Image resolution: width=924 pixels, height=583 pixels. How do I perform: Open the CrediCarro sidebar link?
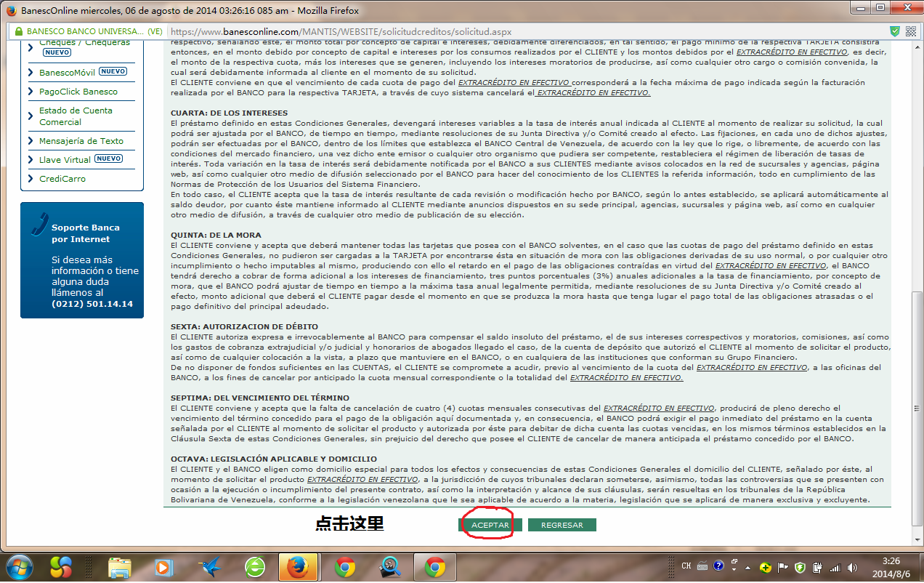[x=62, y=179]
